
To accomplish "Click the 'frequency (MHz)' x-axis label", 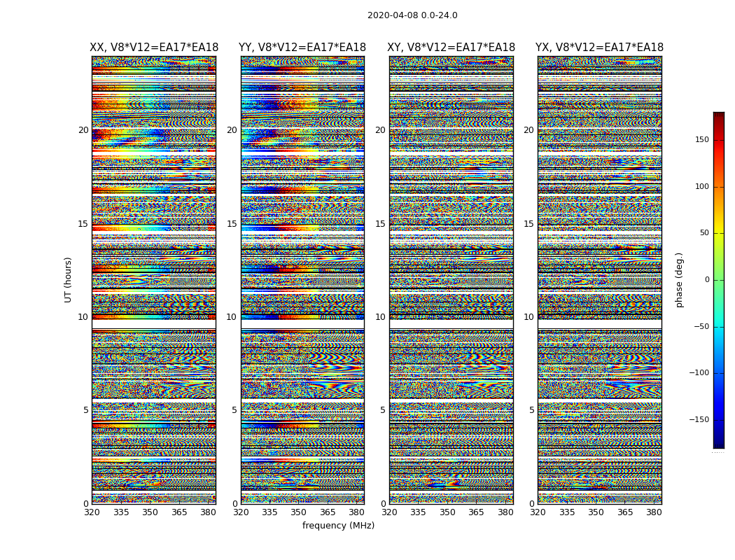I will click(x=338, y=525).
